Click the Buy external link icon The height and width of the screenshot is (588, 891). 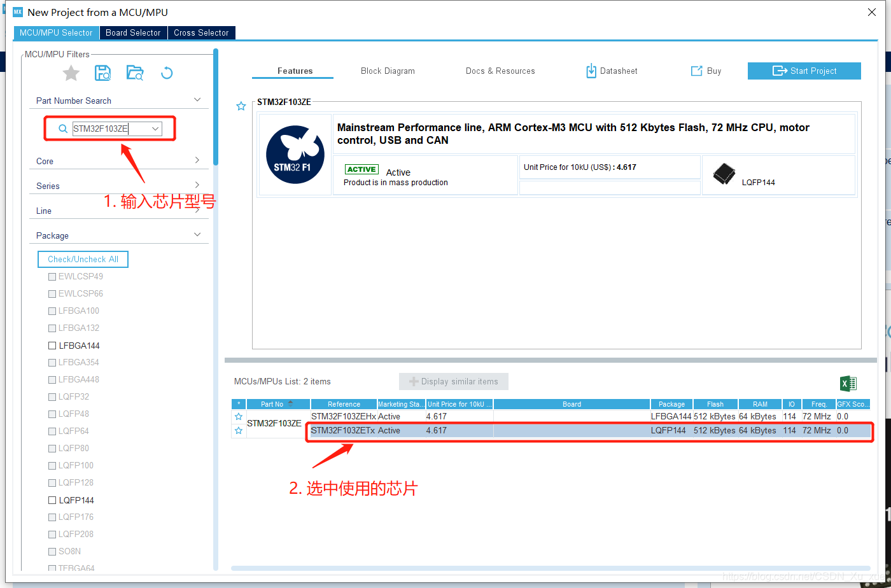(696, 71)
